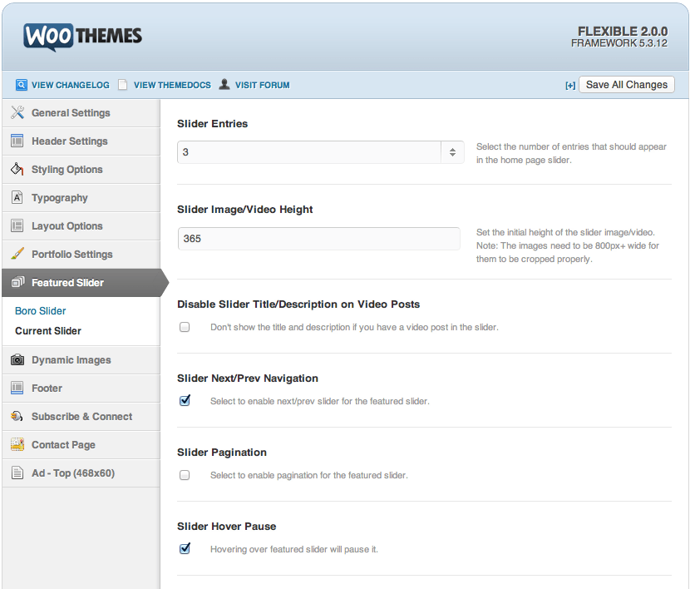Image resolution: width=700 pixels, height=589 pixels.
Task: Expand all sections with [+] toggle
Action: tap(569, 86)
